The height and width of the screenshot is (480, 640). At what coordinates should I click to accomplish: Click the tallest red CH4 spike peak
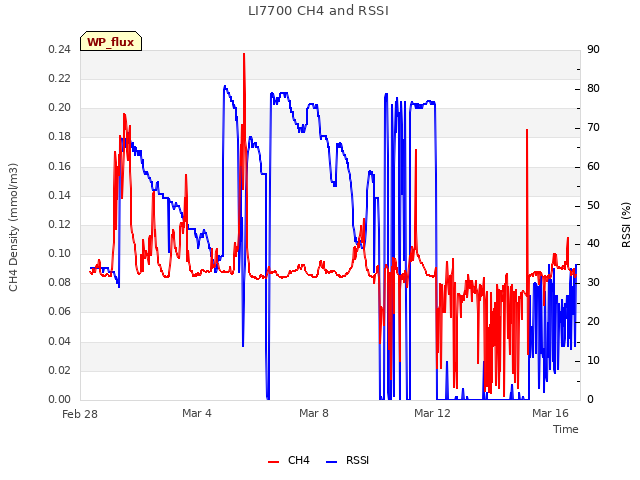pyautogui.click(x=244, y=54)
